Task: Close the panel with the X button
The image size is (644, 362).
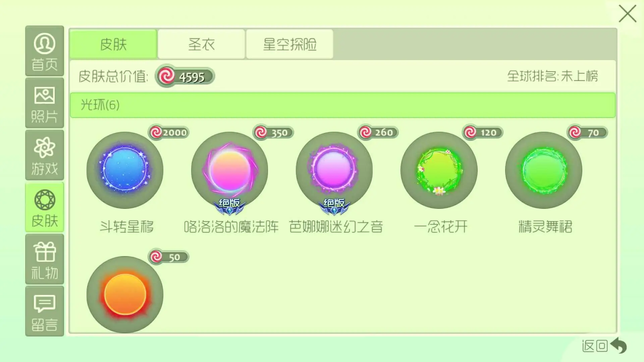Action: coord(627,14)
